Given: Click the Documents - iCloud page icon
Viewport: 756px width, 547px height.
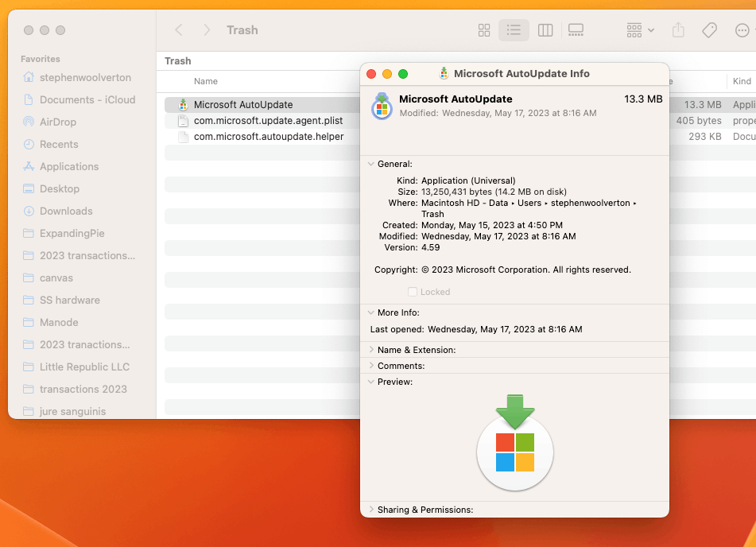Looking at the screenshot, I should click(29, 99).
